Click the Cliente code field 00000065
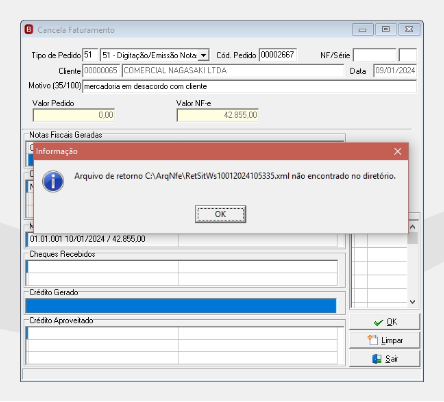The width and height of the screenshot is (444, 402). pyautogui.click(x=101, y=71)
